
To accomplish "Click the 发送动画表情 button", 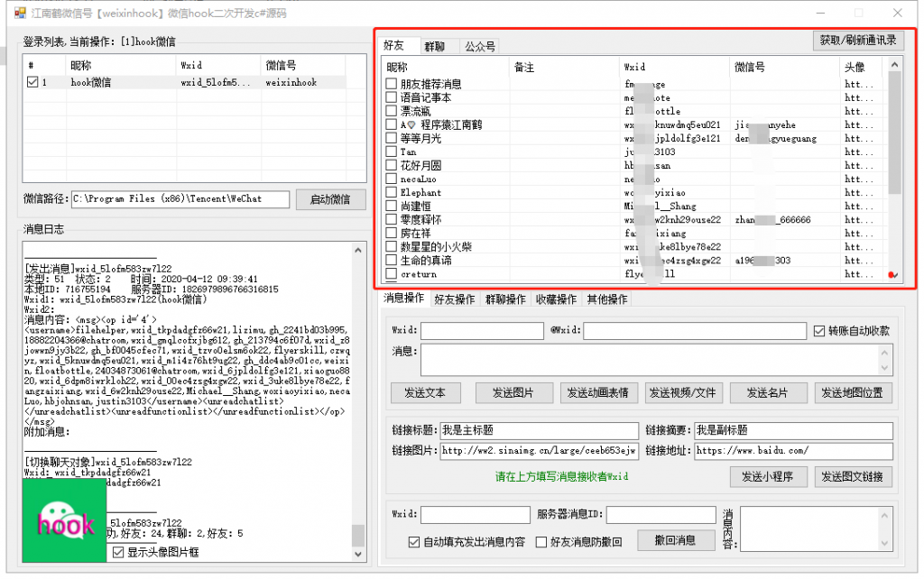I will tap(598, 393).
